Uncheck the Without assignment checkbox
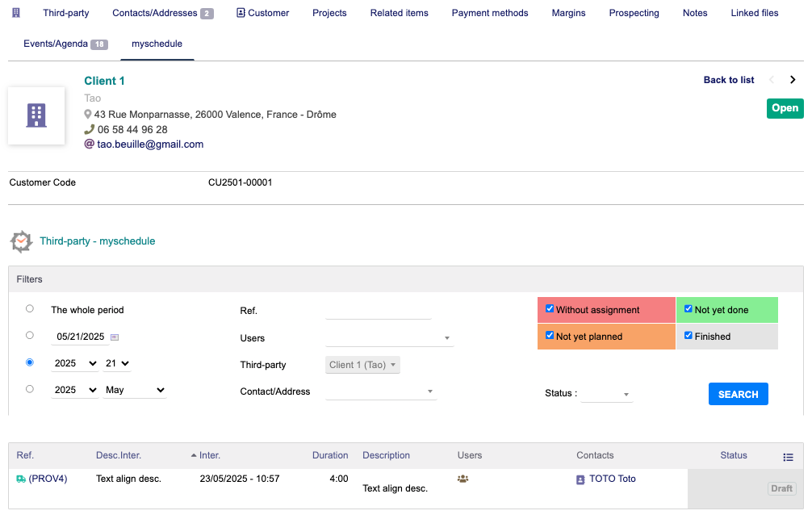 [550, 309]
